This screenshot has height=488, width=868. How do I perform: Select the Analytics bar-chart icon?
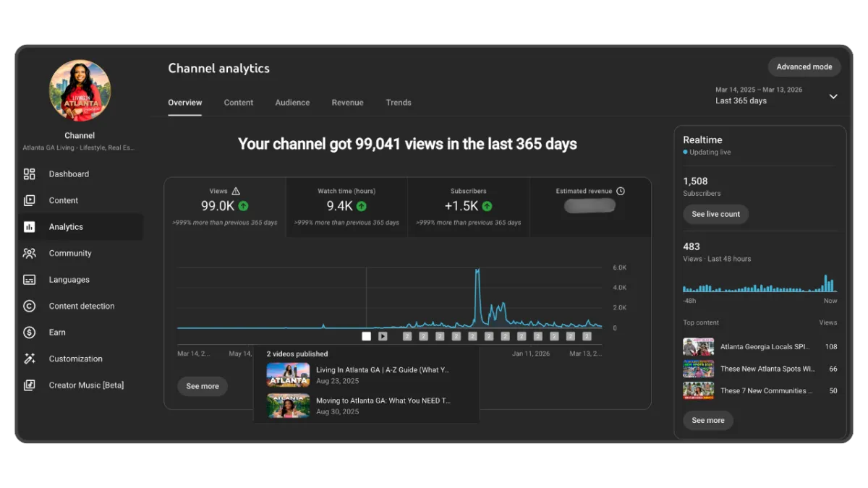click(29, 227)
